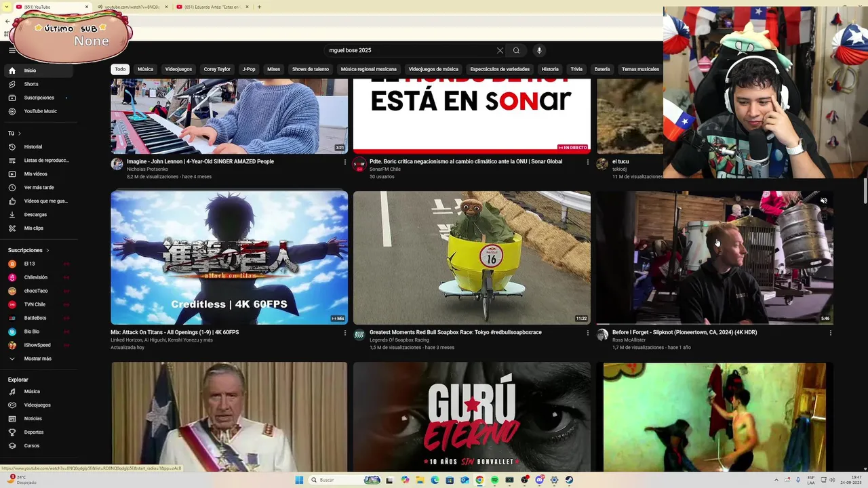Open options menu for Red Bull Soapbox video

coord(587,333)
